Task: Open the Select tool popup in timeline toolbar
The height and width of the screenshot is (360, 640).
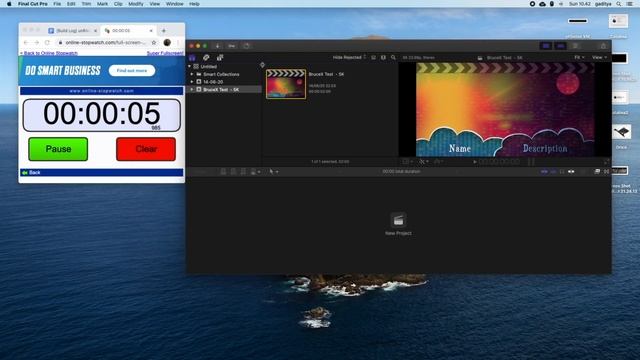Action: point(273,172)
